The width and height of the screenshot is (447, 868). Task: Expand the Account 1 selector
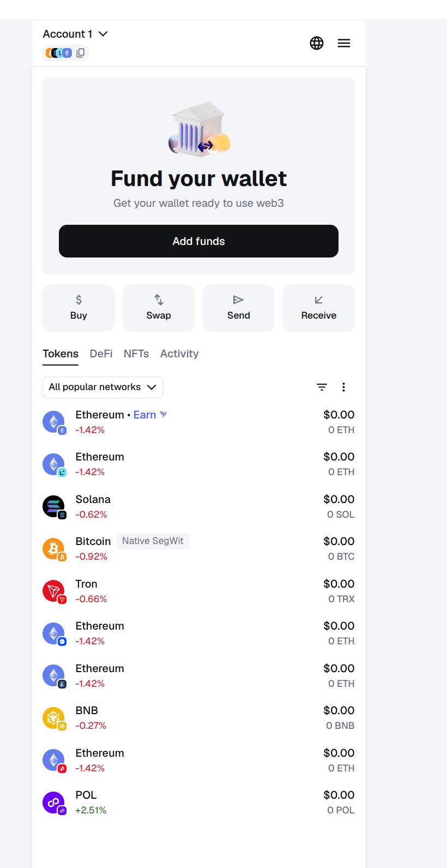[x=75, y=34]
